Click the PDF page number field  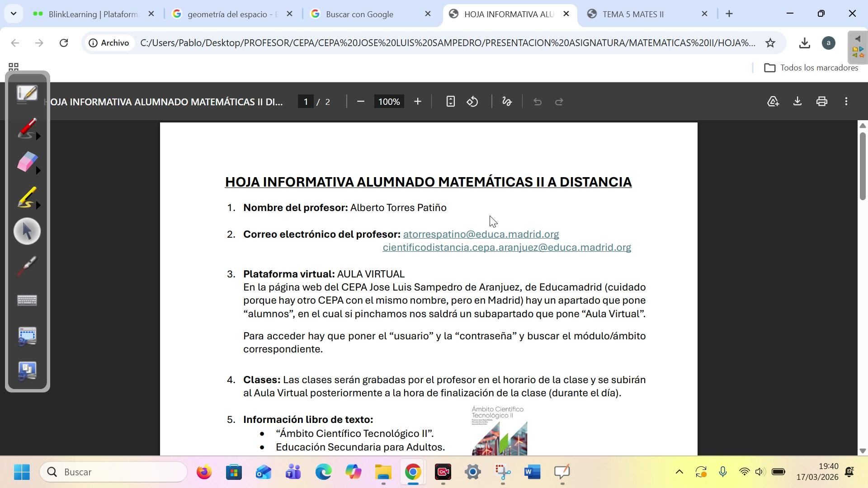(x=306, y=102)
